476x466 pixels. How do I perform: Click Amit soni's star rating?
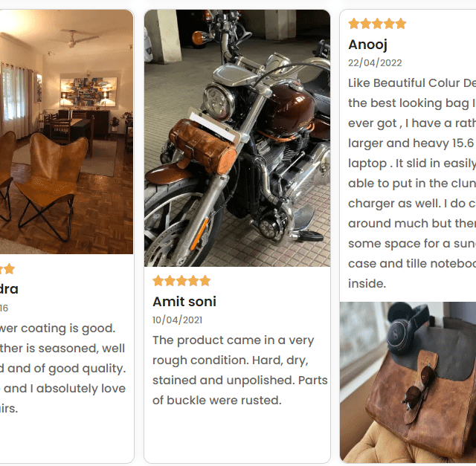coord(181,281)
